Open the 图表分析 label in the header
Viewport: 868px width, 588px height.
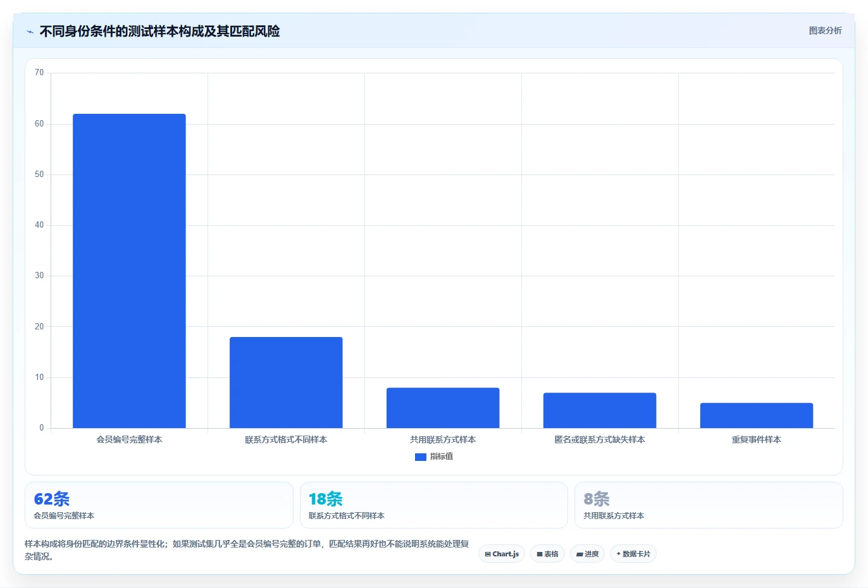click(825, 30)
